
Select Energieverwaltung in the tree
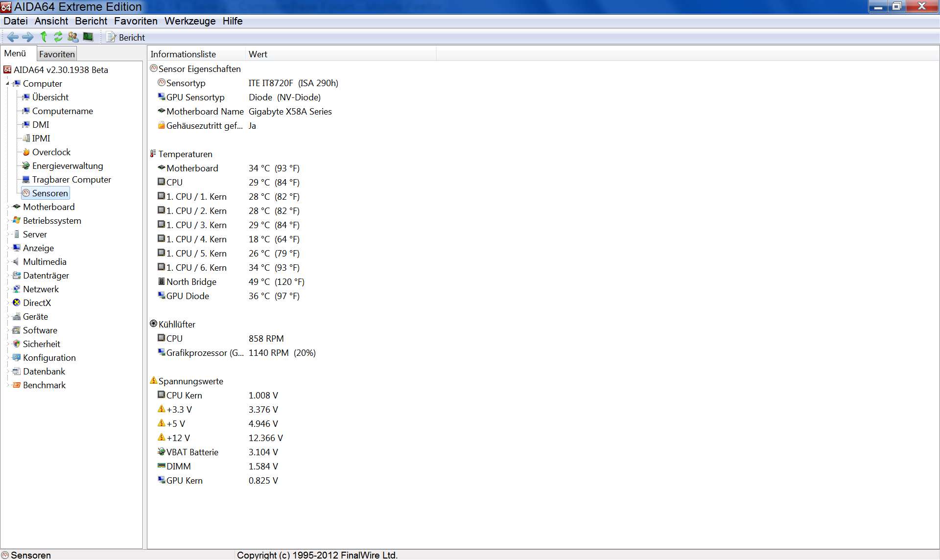pyautogui.click(x=67, y=166)
